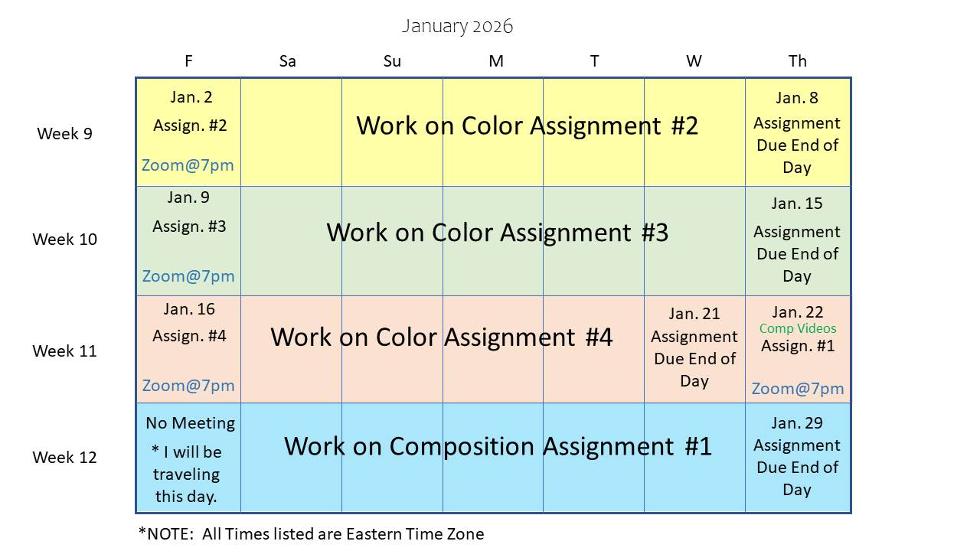Screen dimensions: 980x551
Task: Click the Jan. 15 date label
Action: pos(796,203)
